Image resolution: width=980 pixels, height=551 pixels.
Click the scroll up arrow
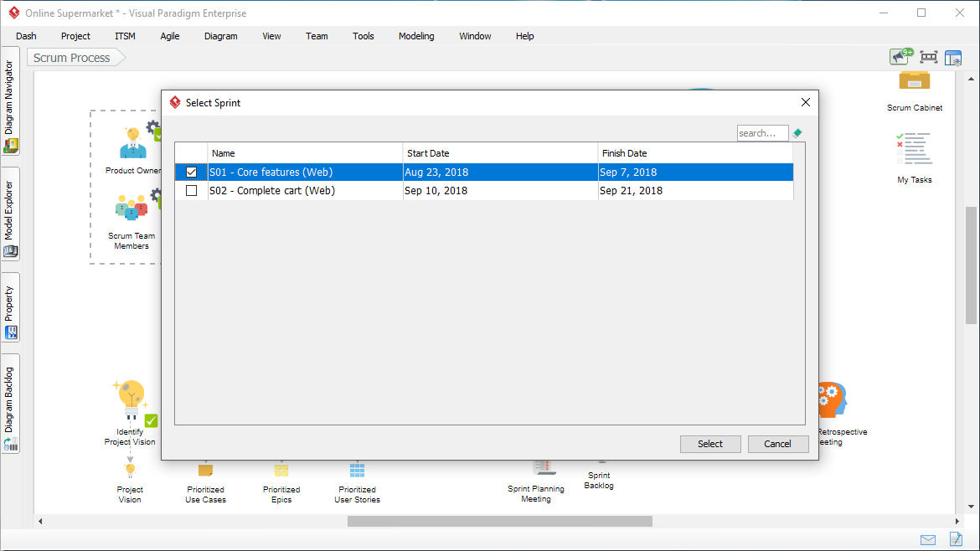click(x=971, y=79)
